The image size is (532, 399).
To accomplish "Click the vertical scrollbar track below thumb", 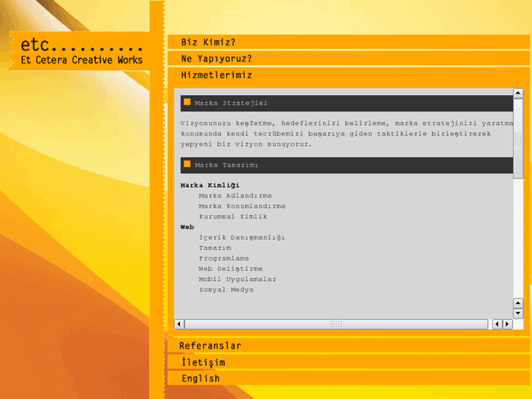I will coord(518,238).
